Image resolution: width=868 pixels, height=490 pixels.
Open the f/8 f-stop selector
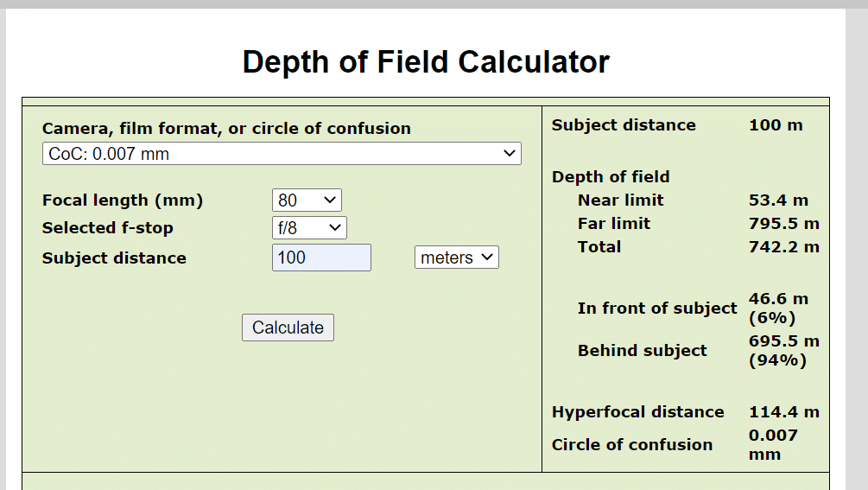coord(309,227)
